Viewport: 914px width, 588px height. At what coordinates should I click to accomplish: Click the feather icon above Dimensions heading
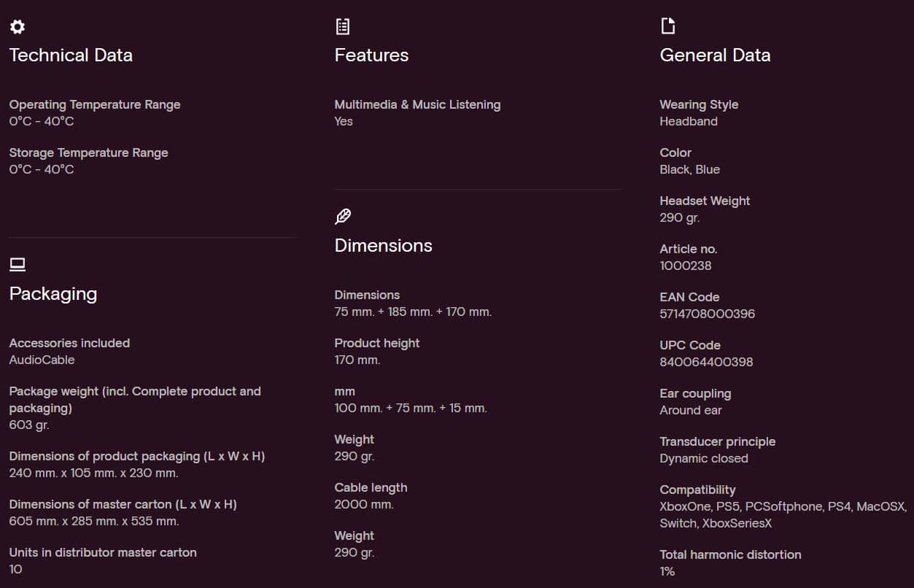[343, 217]
